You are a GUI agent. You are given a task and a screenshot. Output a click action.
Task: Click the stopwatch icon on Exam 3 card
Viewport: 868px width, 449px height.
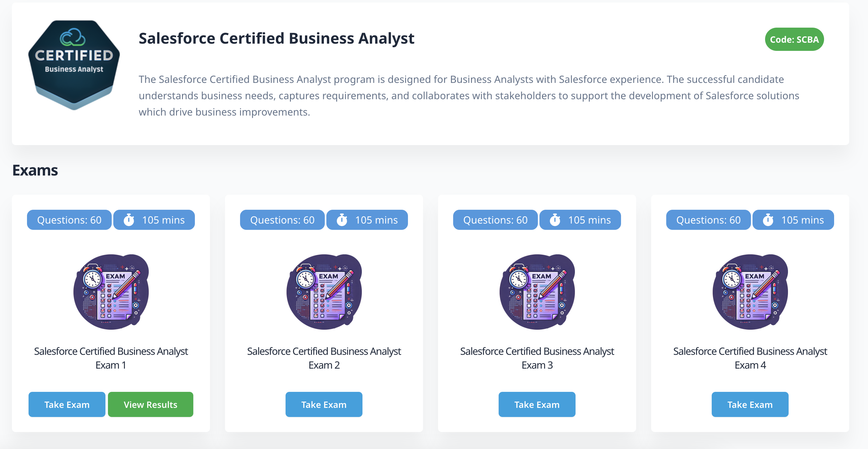coord(555,220)
